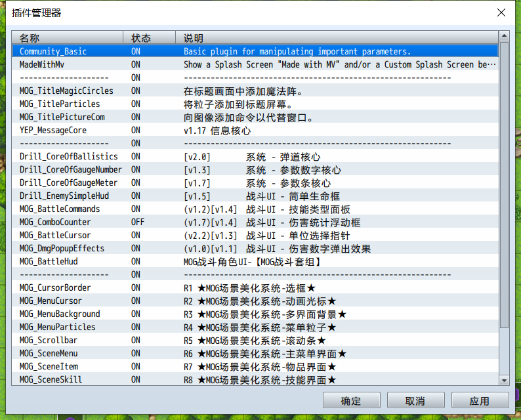The height and width of the screenshot is (420, 521).
Task: Click description R1 ★MOG场景美化系统-选框★
Action: tap(249, 288)
